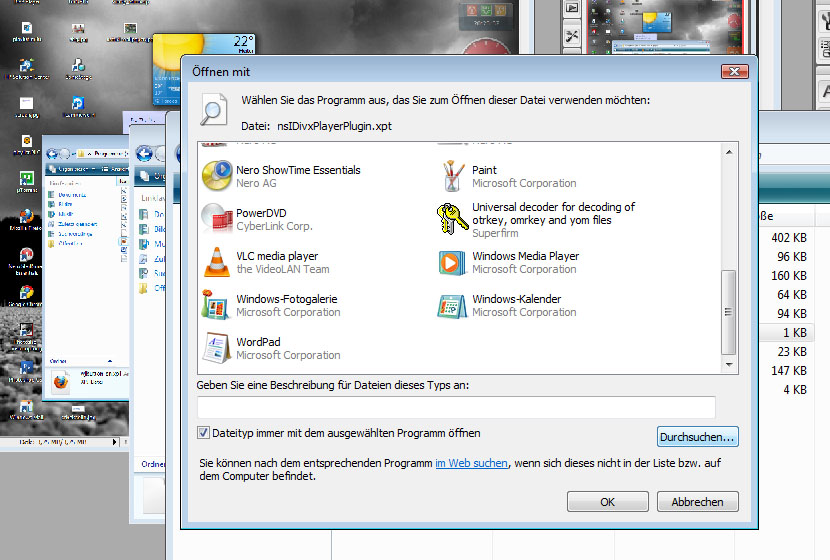Select Windows-Fotogalerie from the list
830x560 pixels.
(x=271, y=305)
